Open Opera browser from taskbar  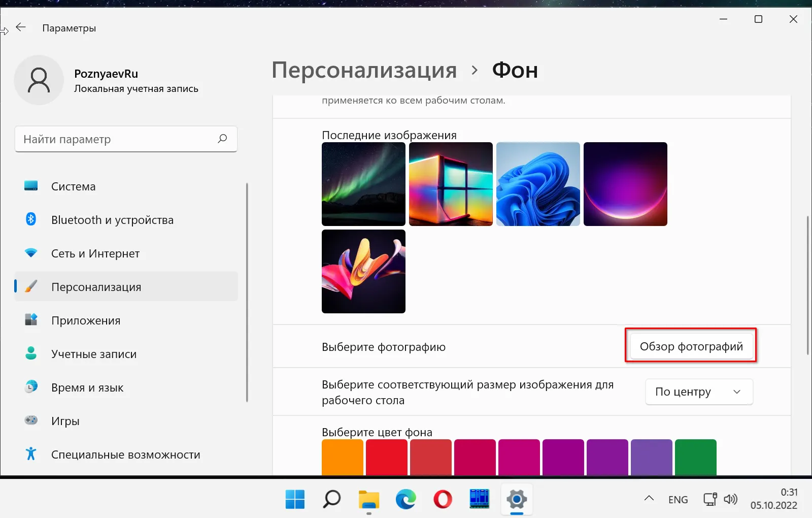[443, 499]
